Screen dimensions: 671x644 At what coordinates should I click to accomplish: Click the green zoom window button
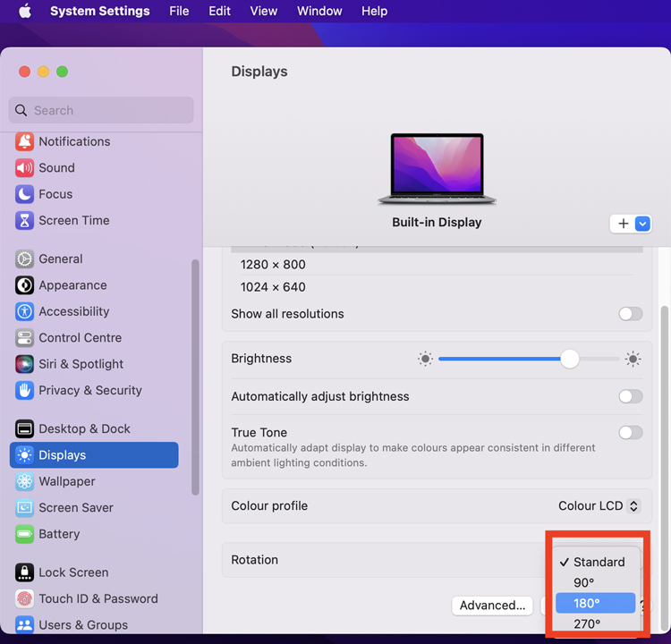click(62, 72)
